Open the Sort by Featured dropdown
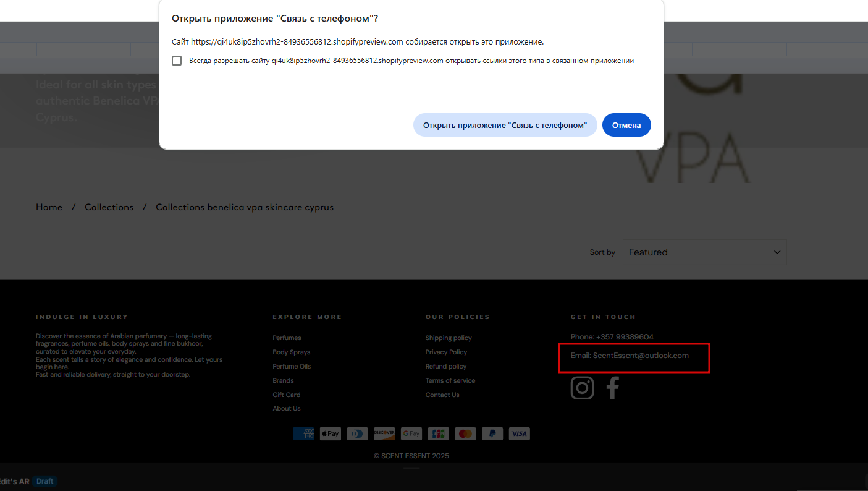This screenshot has height=491, width=868. pos(705,252)
